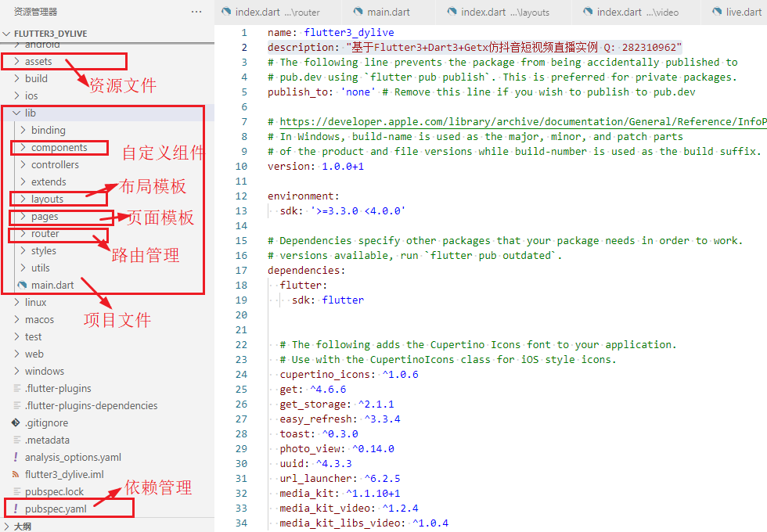Switch to index.dart layouts tab
The height and width of the screenshot is (532, 767).
click(504, 12)
